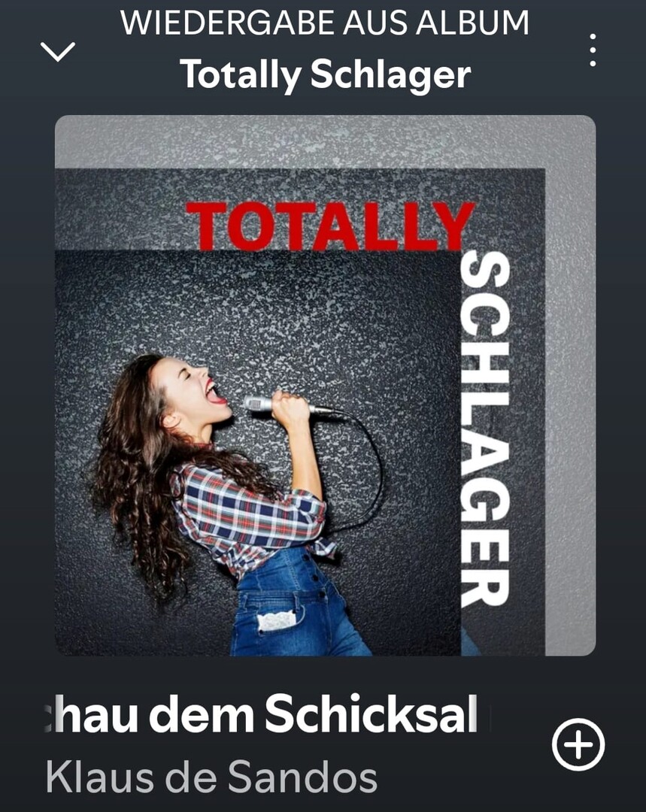646x812 pixels.
Task: Add song to library with plus icon
Action: click(578, 744)
